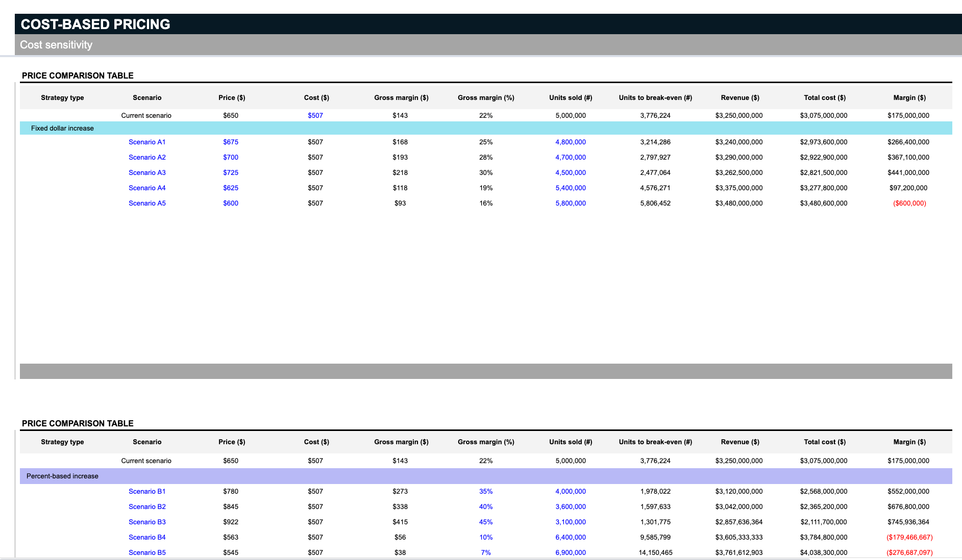
Task: Open the Scenario A4 link
Action: click(147, 188)
